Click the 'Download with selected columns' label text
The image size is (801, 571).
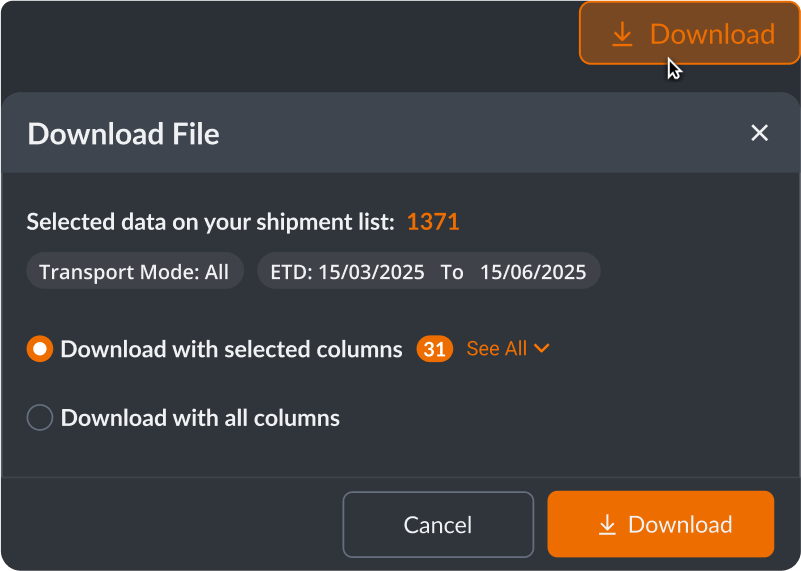(231, 349)
